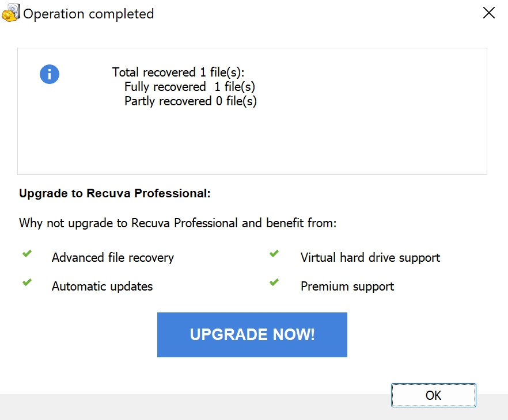Click the checkmark beside Premium support

point(274,282)
